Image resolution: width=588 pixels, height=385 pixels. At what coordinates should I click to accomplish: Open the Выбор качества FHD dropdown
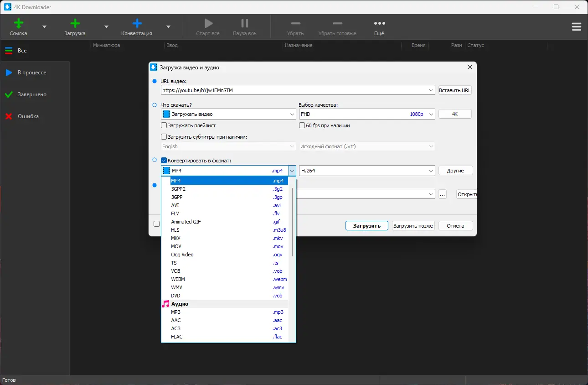[x=367, y=114]
